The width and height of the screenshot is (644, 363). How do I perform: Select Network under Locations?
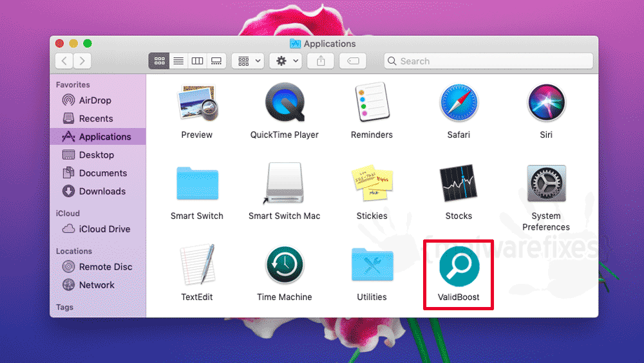click(98, 285)
